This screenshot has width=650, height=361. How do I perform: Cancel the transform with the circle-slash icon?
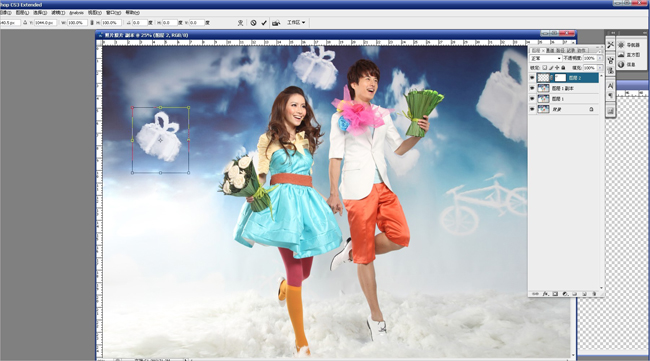(x=253, y=23)
